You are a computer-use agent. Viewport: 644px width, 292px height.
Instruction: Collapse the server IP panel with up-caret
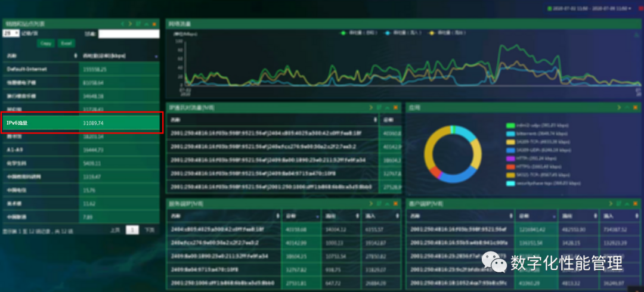tap(388, 203)
